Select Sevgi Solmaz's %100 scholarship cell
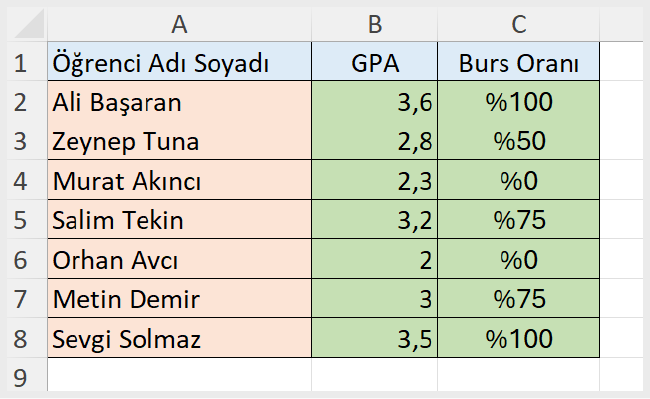The width and height of the screenshot is (650, 399). click(x=519, y=338)
